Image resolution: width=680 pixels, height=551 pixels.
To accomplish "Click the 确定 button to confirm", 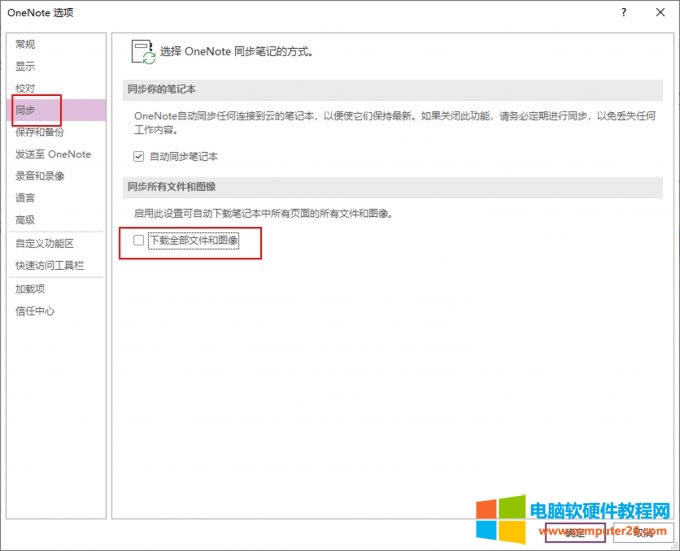I will pos(575,533).
